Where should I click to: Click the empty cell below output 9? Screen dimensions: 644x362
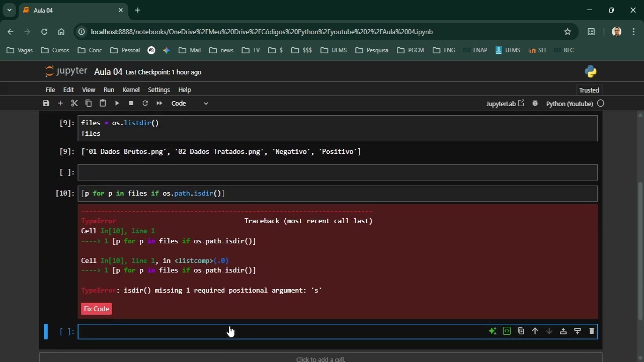point(338,172)
